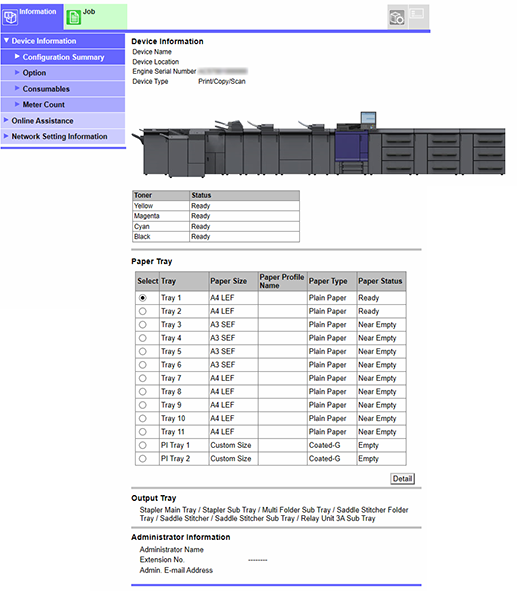Viewport: 517px width, 594px height.
Task: Click the printer machine illustration
Action: 318,145
